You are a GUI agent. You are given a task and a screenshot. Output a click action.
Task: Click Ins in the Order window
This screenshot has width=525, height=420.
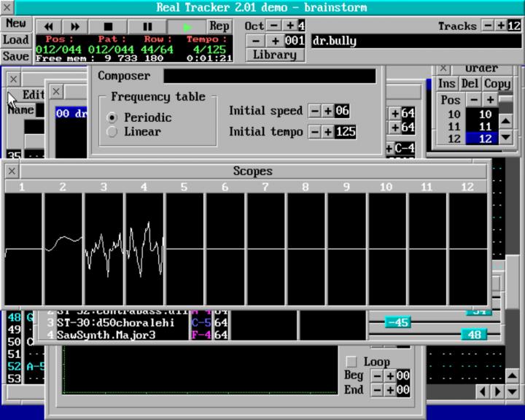pyautogui.click(x=446, y=84)
